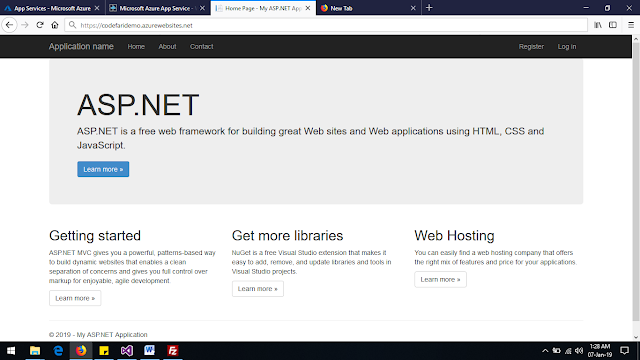Open Visual Studio from the taskbar

tap(127, 351)
